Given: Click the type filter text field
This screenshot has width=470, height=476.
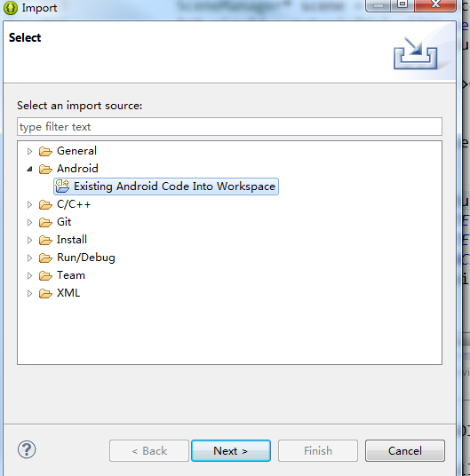Looking at the screenshot, I should (229, 127).
